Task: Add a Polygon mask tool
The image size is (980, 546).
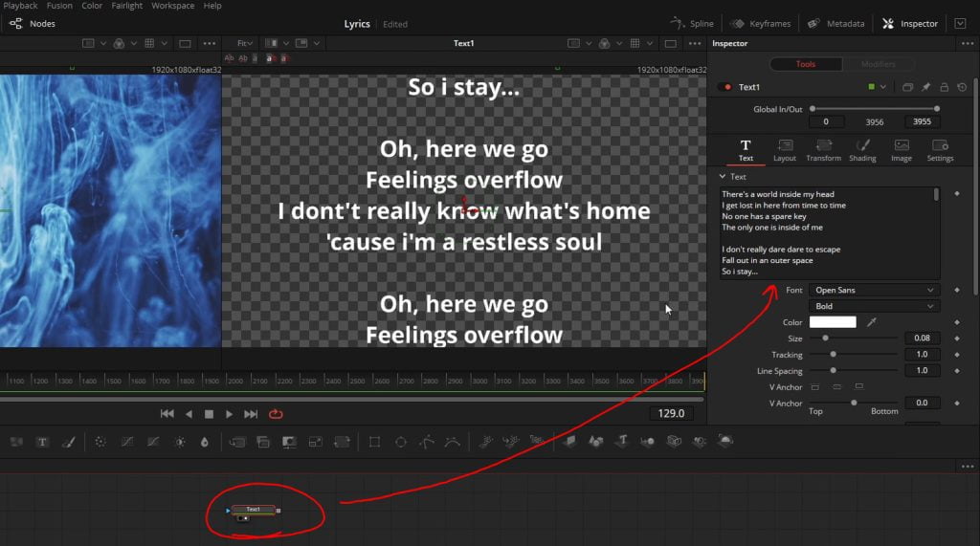Action: tap(427, 442)
